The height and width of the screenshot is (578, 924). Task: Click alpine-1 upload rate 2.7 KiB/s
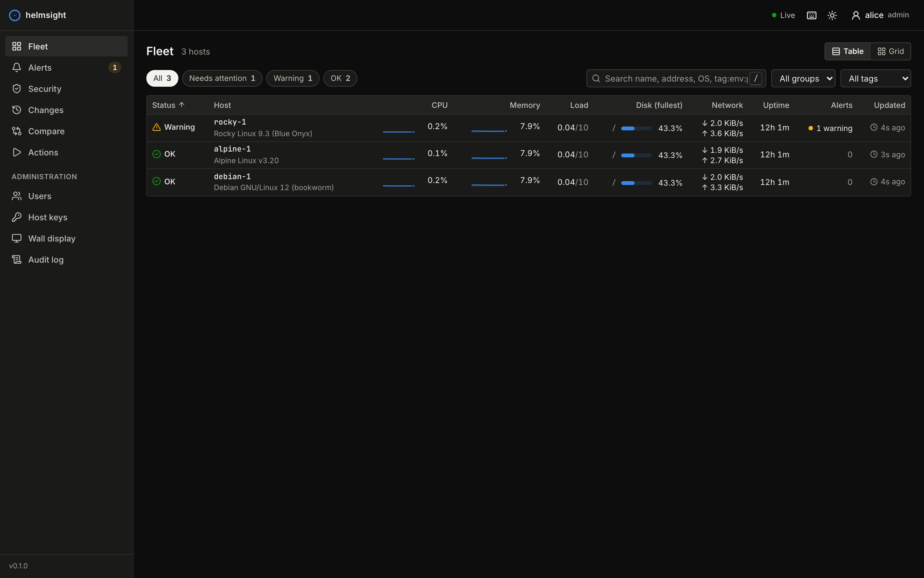pos(723,161)
